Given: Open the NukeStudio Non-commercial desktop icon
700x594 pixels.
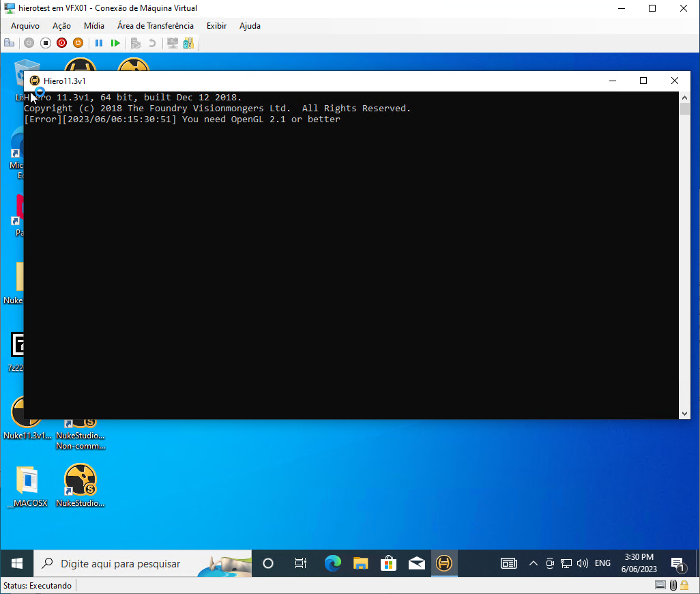Looking at the screenshot, I should [80, 420].
